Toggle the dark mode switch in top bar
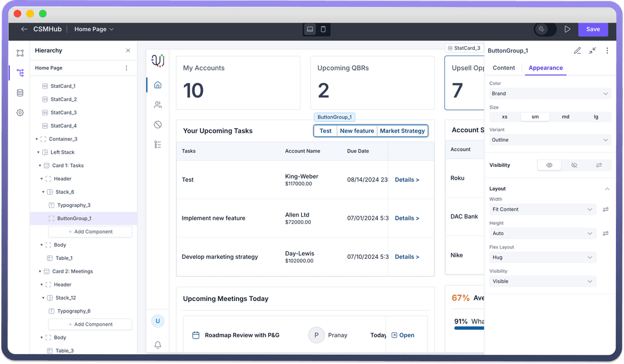Image resolution: width=624 pixels, height=364 pixels. coord(545,29)
